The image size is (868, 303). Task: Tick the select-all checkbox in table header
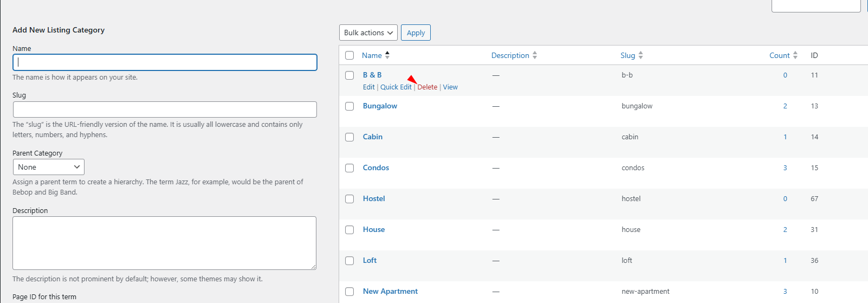349,55
